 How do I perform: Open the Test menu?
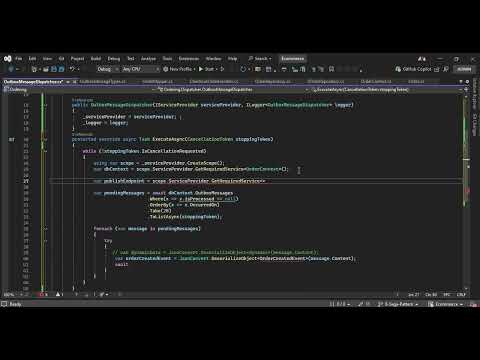pos(130,59)
